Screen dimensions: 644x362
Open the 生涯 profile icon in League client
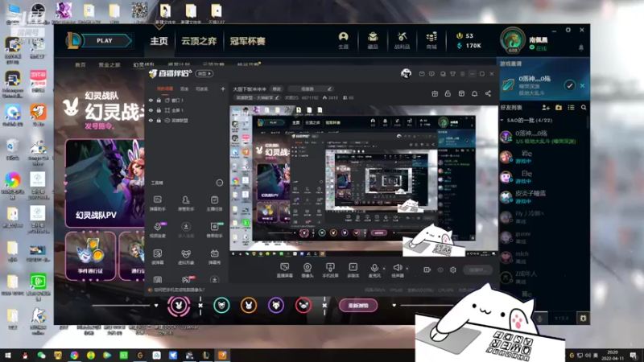344,40
